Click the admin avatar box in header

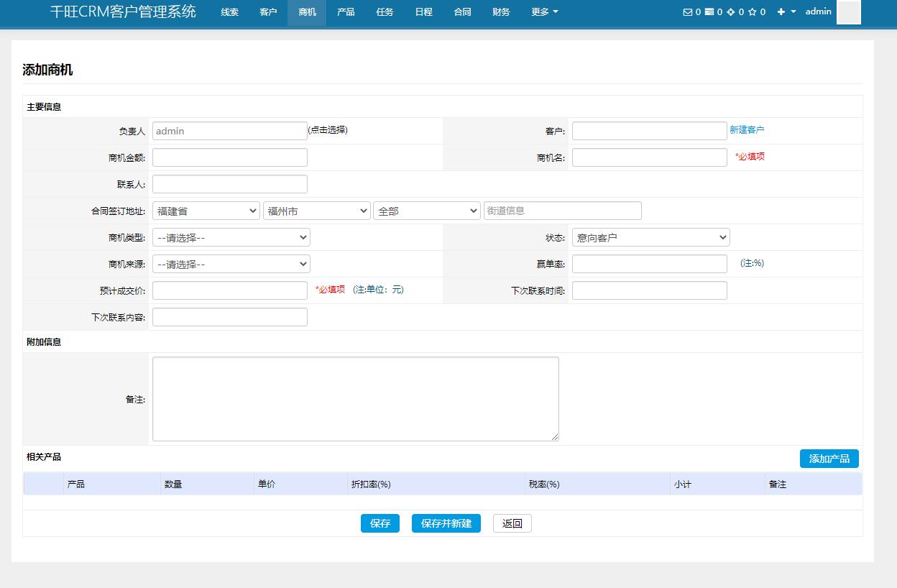(x=849, y=12)
